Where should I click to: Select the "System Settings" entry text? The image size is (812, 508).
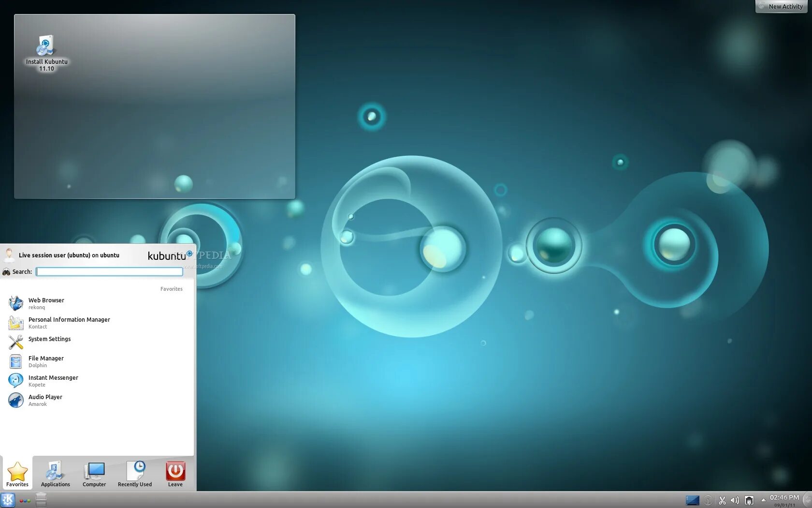pyautogui.click(x=49, y=339)
